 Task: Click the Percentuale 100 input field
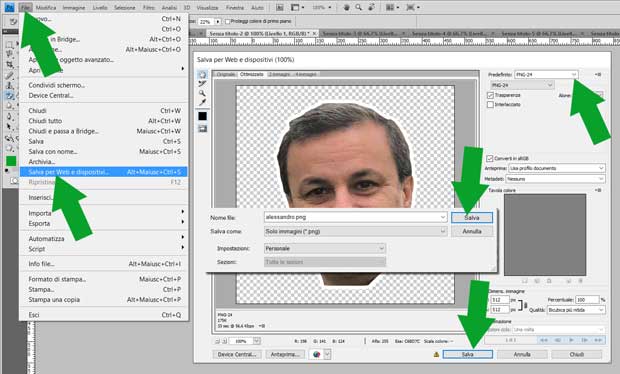point(588,300)
